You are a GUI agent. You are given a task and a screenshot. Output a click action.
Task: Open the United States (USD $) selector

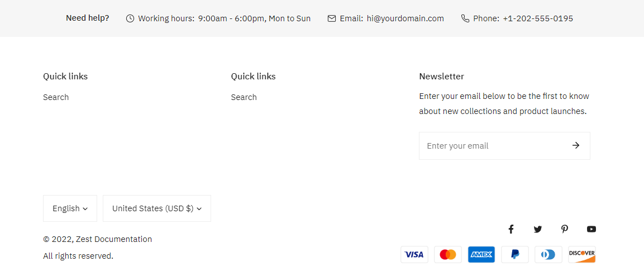pos(156,208)
